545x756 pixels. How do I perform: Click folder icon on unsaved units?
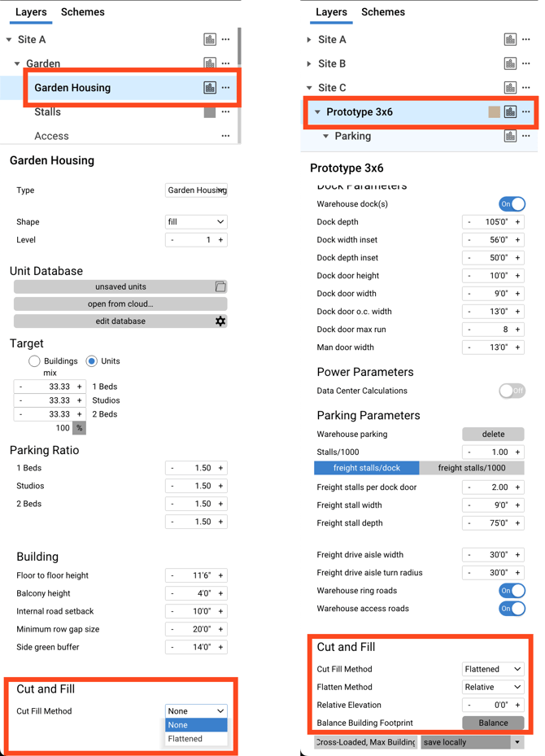click(x=220, y=286)
